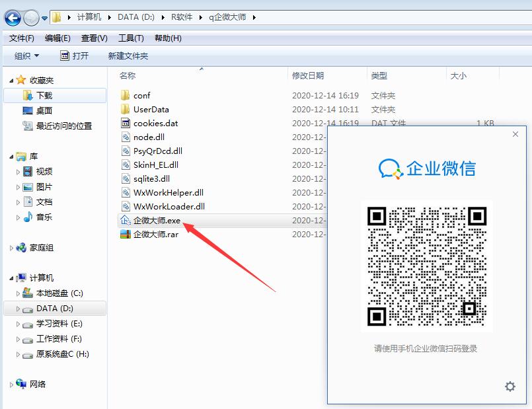Screen dimensions: 532x409
Task: Open the 编辑(E) menu
Action: (57, 38)
